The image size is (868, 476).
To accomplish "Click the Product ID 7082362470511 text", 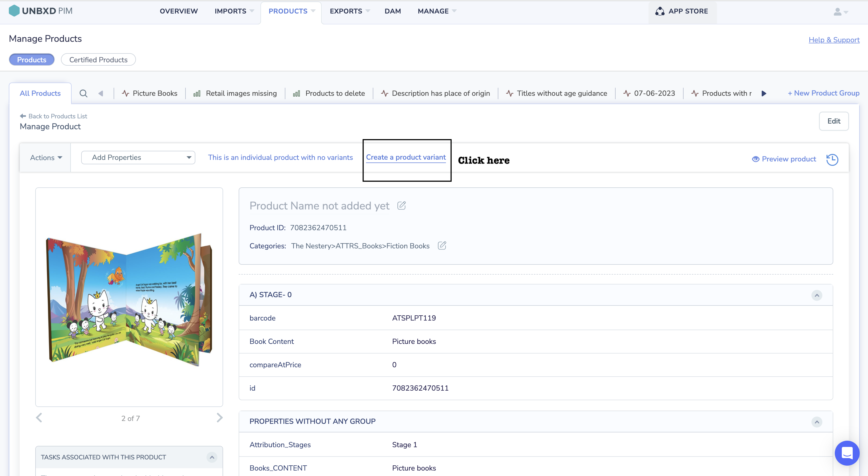I will tap(318, 228).
